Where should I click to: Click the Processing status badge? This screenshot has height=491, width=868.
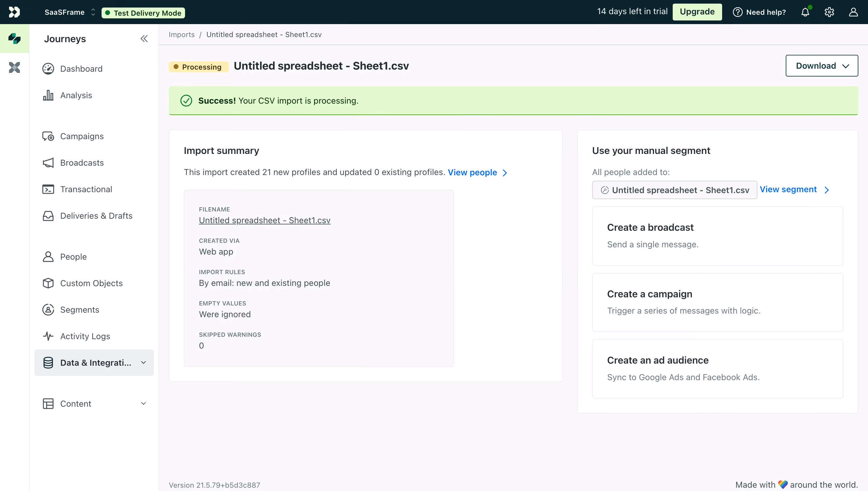[x=198, y=67]
